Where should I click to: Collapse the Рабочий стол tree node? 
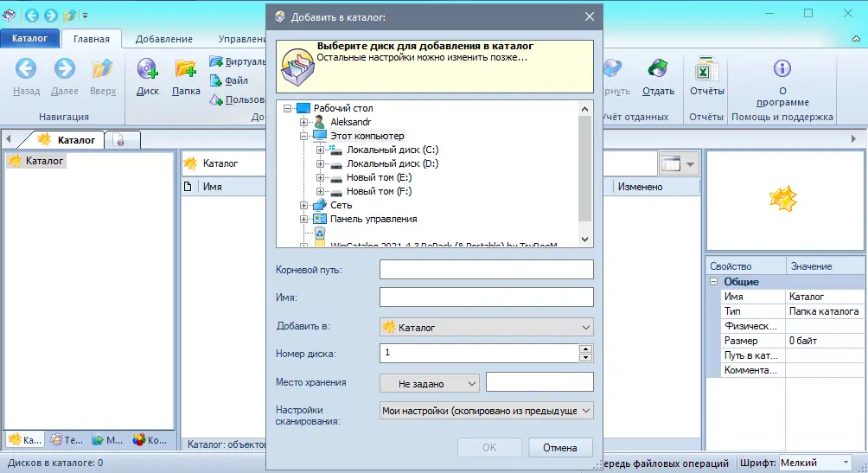(287, 109)
